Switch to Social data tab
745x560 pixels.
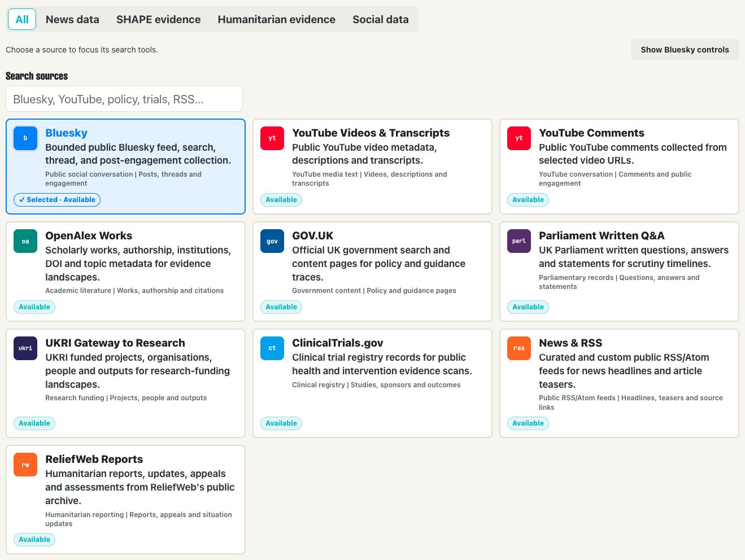click(381, 19)
